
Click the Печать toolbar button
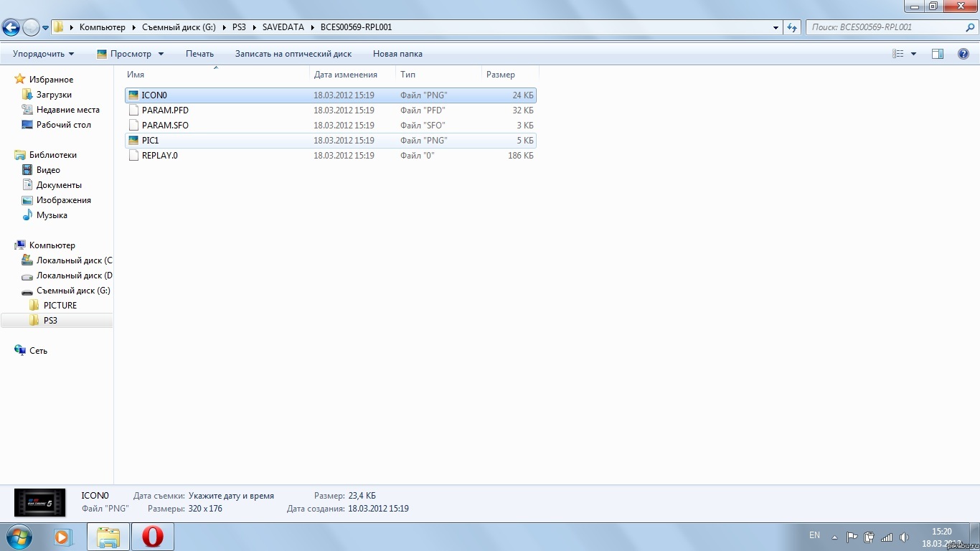199,54
